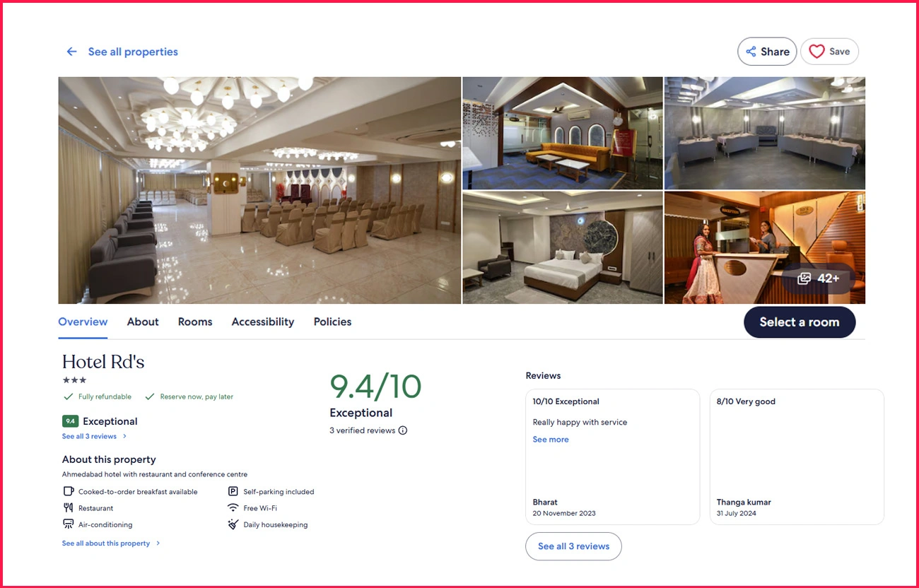This screenshot has width=919, height=588.
Task: Click the restaurant fork and knife icon
Action: click(69, 508)
